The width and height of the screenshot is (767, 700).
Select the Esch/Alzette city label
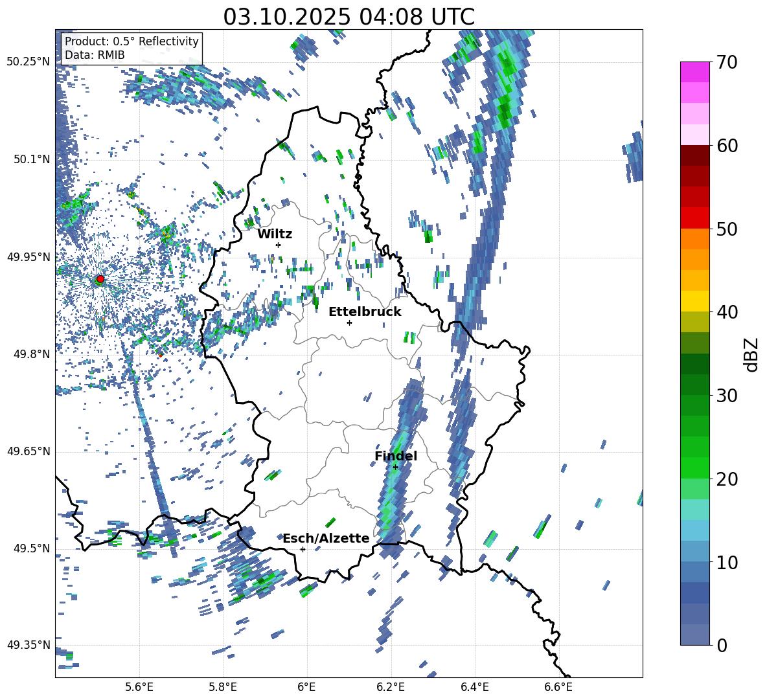point(326,538)
